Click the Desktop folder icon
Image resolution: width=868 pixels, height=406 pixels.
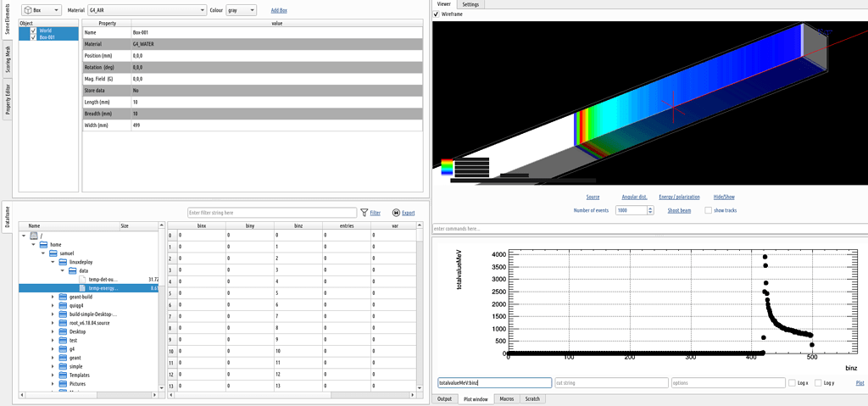(x=63, y=331)
